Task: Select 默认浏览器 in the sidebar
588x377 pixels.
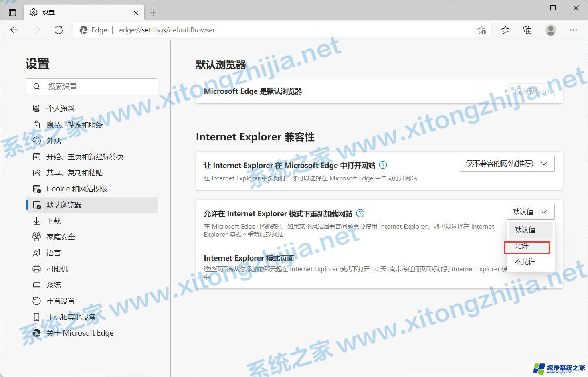Action: pos(92,205)
